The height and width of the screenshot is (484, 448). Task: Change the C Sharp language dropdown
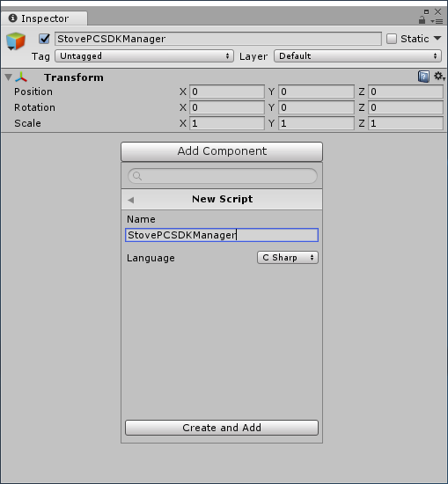pos(288,258)
